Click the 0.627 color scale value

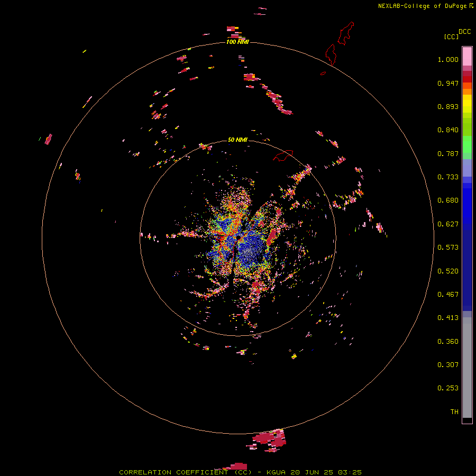[x=448, y=224]
